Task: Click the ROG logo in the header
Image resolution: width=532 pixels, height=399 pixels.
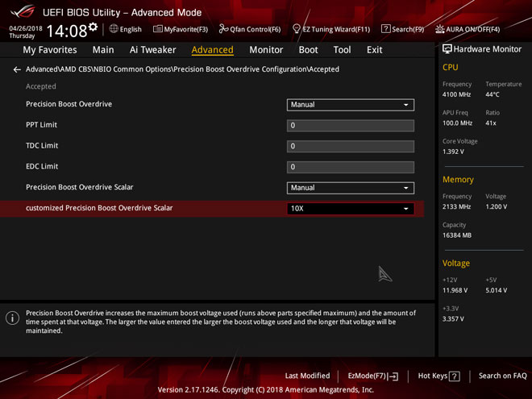Action: coord(23,11)
